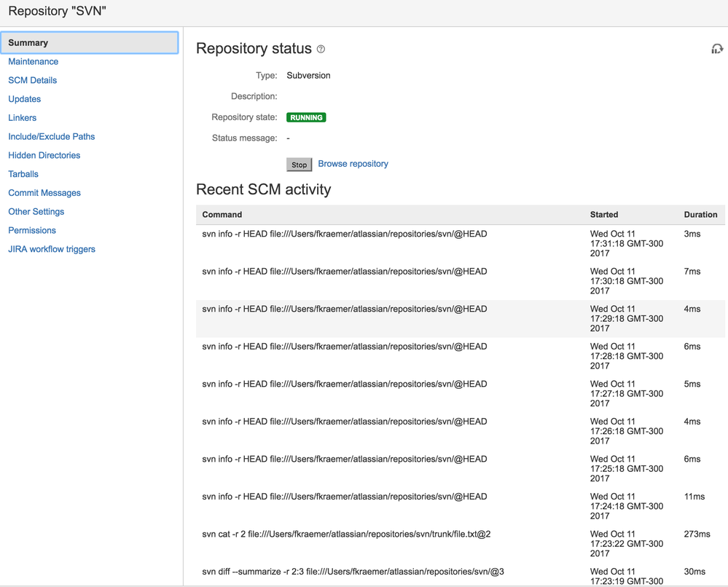728x587 pixels.
Task: Click the Wed Oct 11 17:31:18 start time
Action: click(627, 244)
